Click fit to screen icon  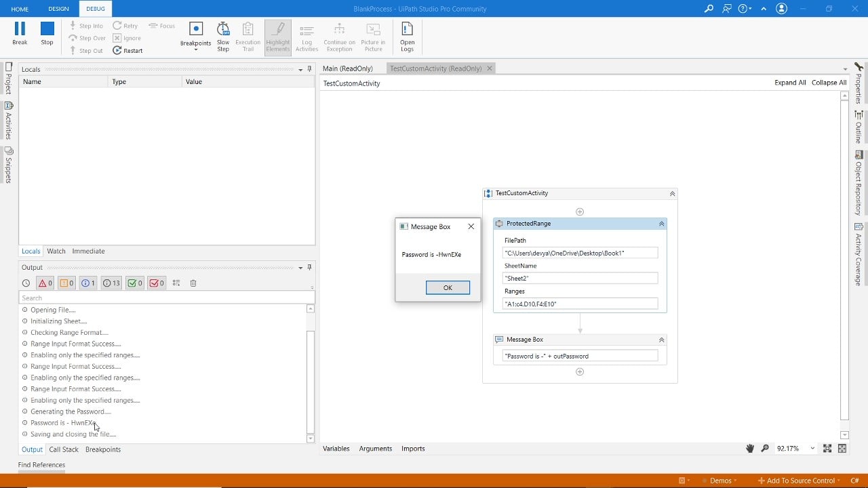coord(827,449)
